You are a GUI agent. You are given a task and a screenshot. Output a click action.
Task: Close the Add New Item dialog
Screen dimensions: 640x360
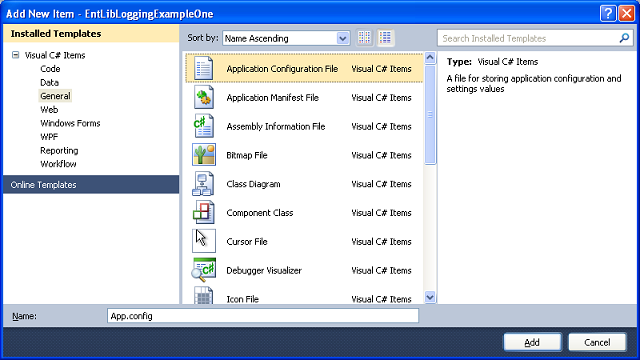pos(627,13)
